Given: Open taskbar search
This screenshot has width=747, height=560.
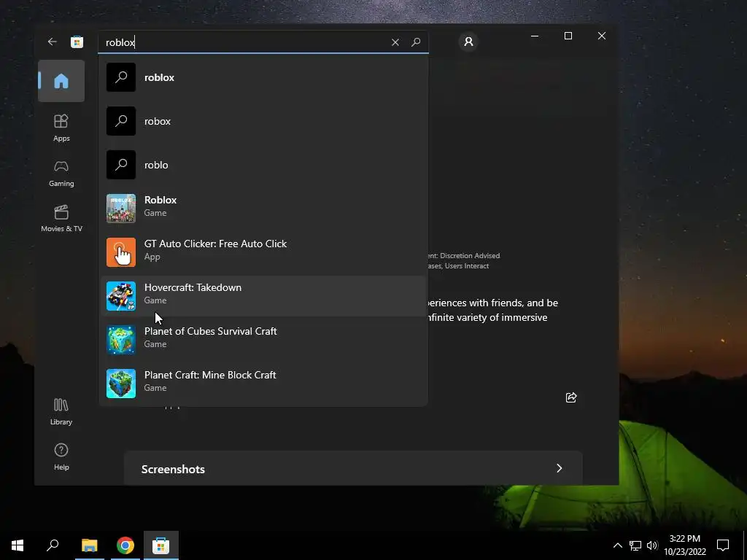Looking at the screenshot, I should [x=53, y=545].
